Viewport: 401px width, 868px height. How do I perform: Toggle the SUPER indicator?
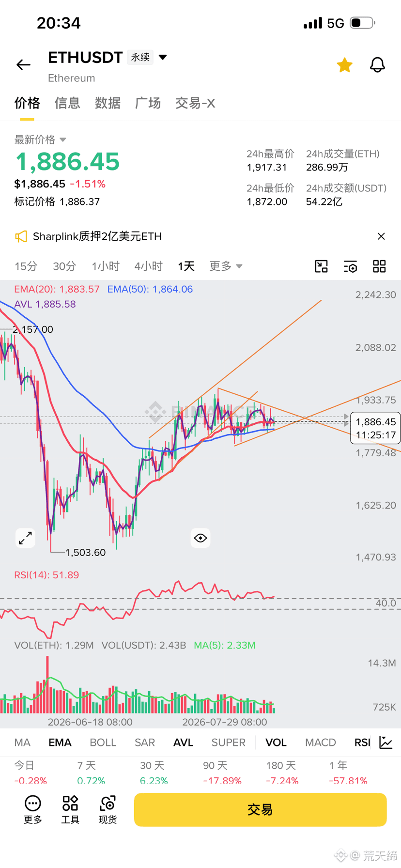pos(229,743)
